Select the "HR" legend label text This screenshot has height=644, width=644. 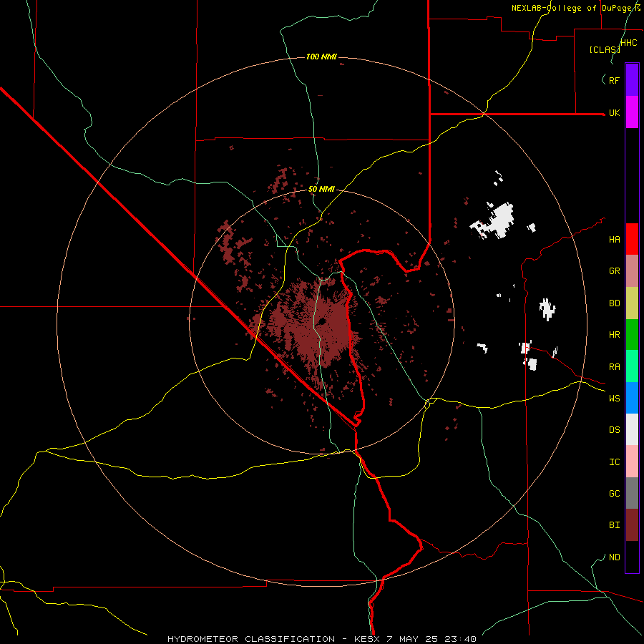point(614,335)
